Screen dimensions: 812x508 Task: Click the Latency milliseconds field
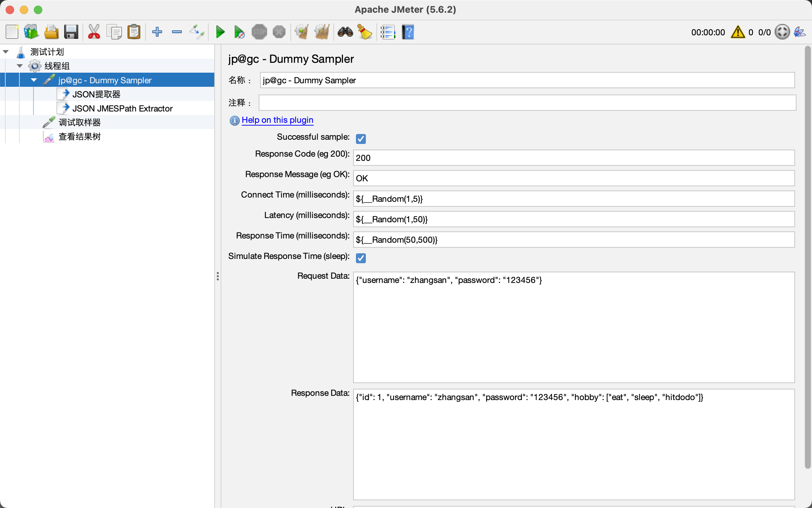point(574,219)
